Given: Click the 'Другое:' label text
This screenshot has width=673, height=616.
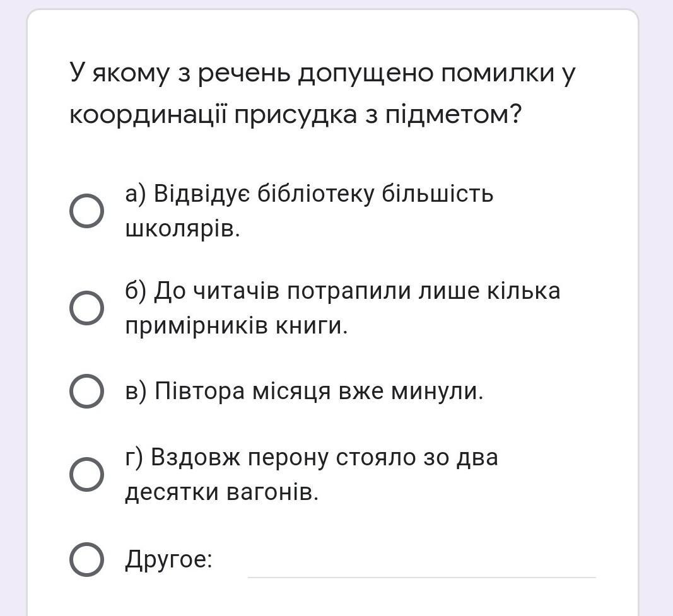Looking at the screenshot, I should click(x=168, y=559).
